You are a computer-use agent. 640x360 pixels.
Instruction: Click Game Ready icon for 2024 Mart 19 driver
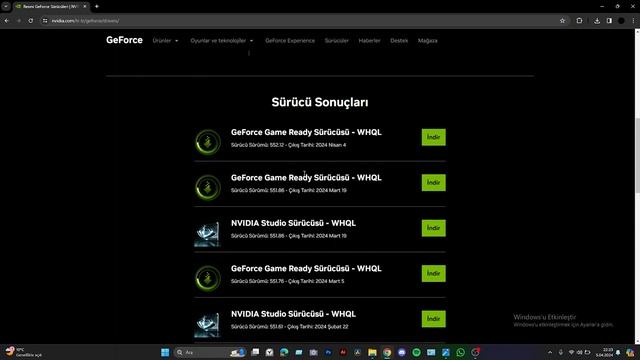point(208,187)
